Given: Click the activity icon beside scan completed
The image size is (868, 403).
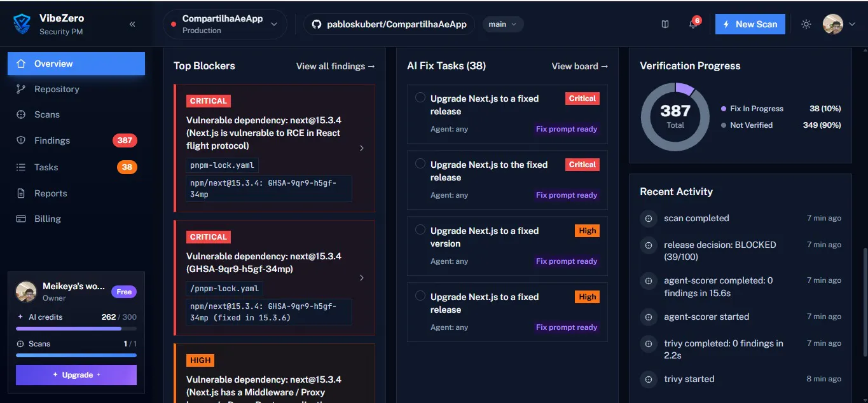Looking at the screenshot, I should point(649,218).
